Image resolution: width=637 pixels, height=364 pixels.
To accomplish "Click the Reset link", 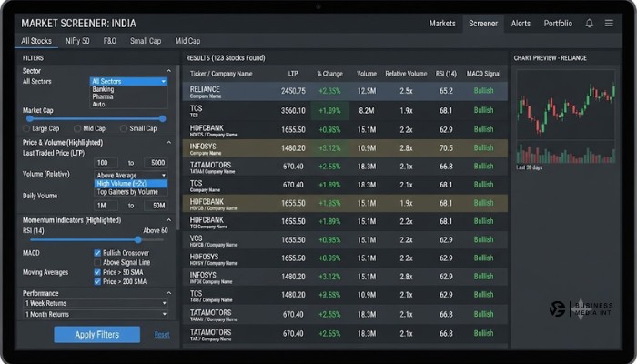I will click(x=162, y=335).
